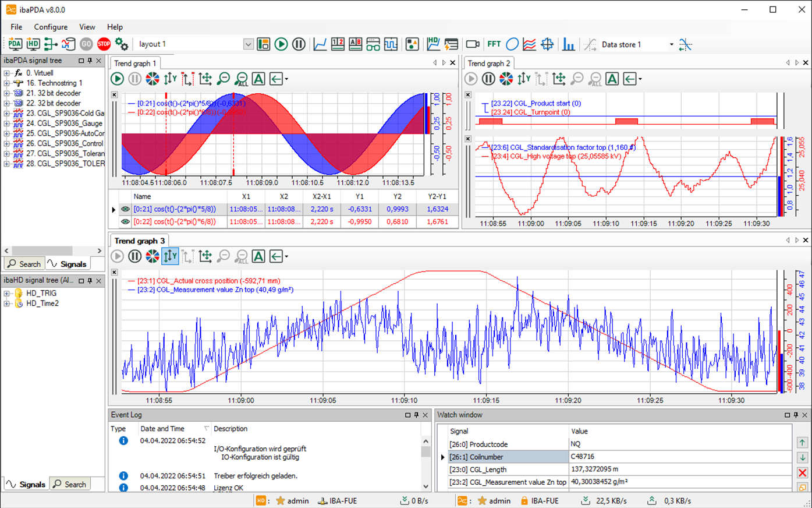The image size is (812, 508).
Task: Open the File menu
Action: [16, 27]
